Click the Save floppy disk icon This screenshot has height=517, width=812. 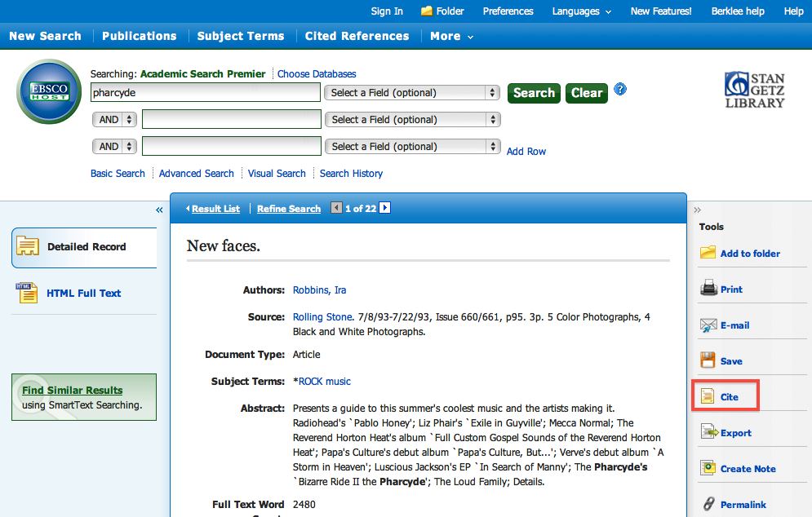(708, 360)
